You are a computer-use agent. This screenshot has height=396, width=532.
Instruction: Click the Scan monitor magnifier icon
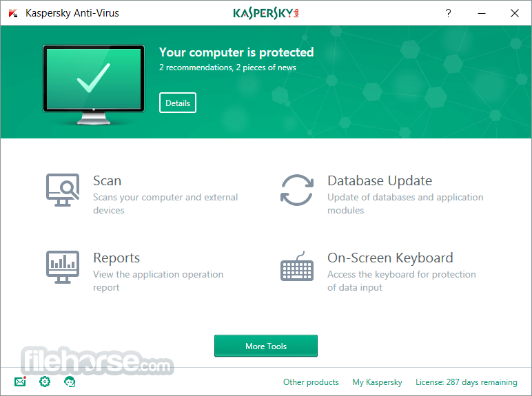63,190
